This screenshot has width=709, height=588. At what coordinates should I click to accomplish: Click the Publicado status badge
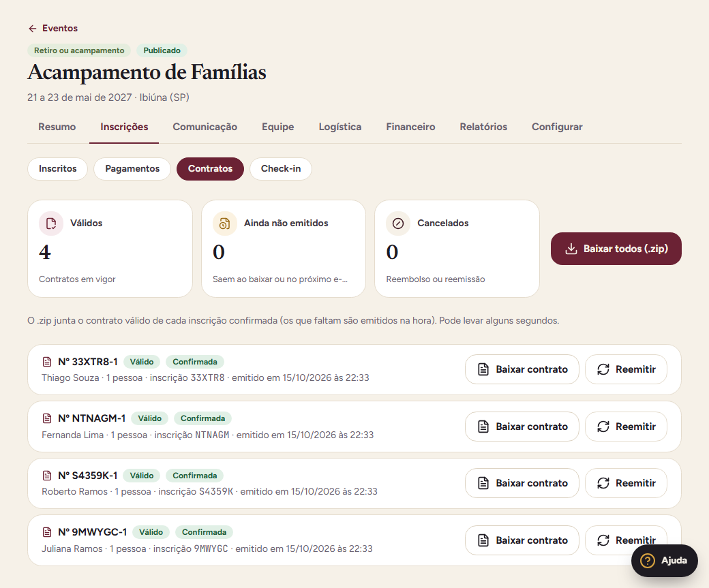click(x=162, y=50)
